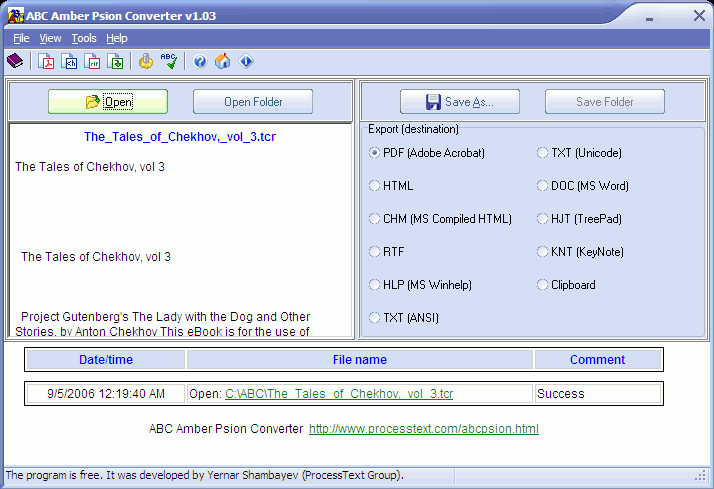The width and height of the screenshot is (714, 489).
Task: Open the Help menu
Action: tap(117, 38)
